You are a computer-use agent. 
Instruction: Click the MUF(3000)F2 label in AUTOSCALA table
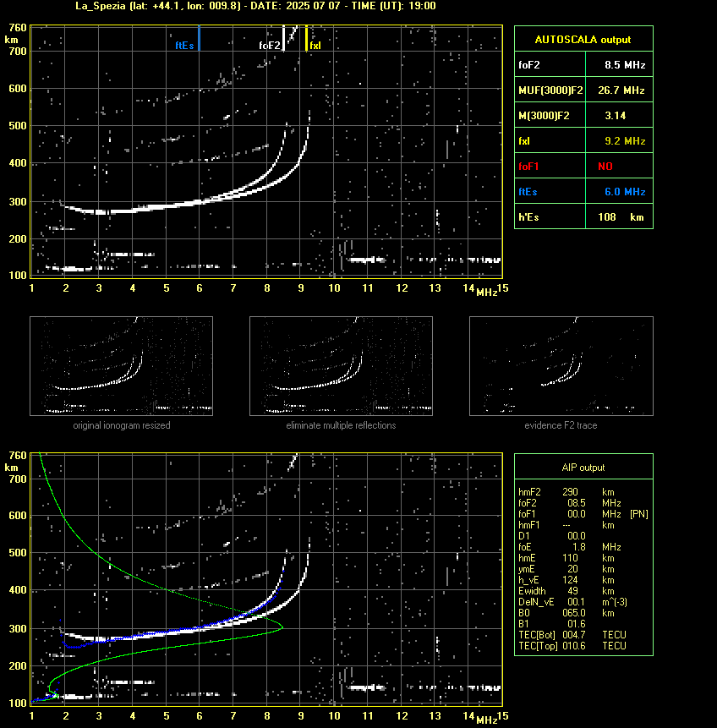click(550, 90)
